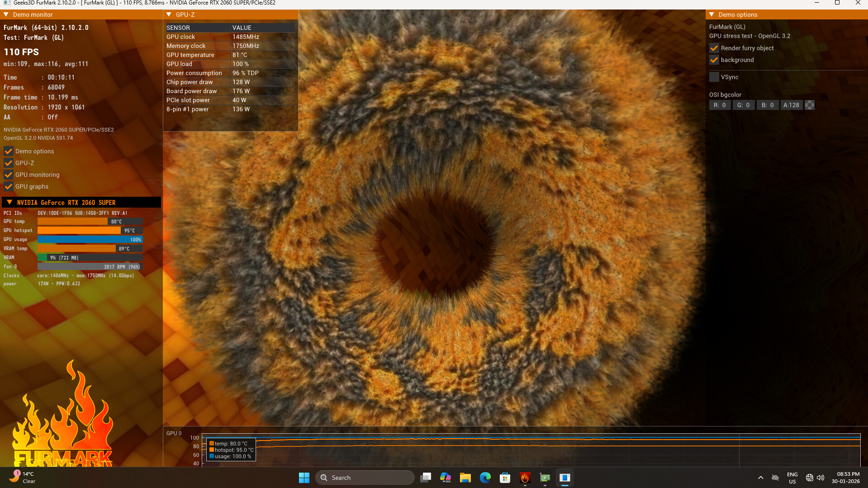
Task: Click the Windows Start button
Action: coord(304,478)
